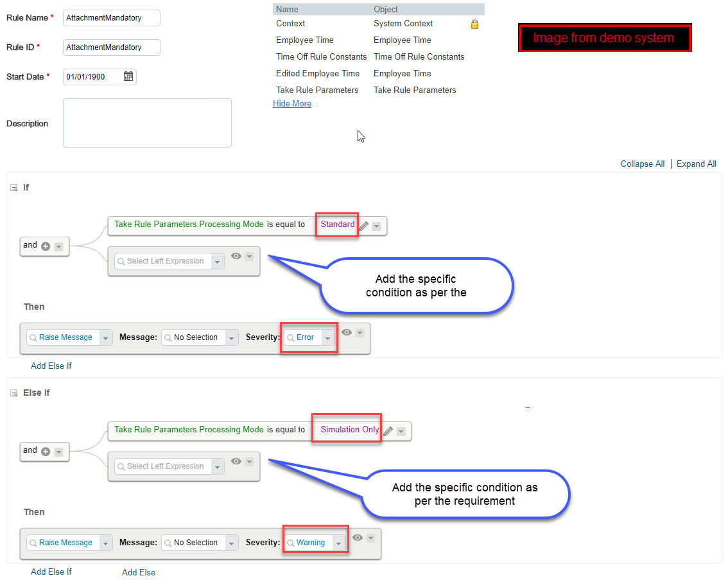Open Select Left Expression dropdown in Else If block
This screenshot has height=585, width=728.
tap(217, 467)
